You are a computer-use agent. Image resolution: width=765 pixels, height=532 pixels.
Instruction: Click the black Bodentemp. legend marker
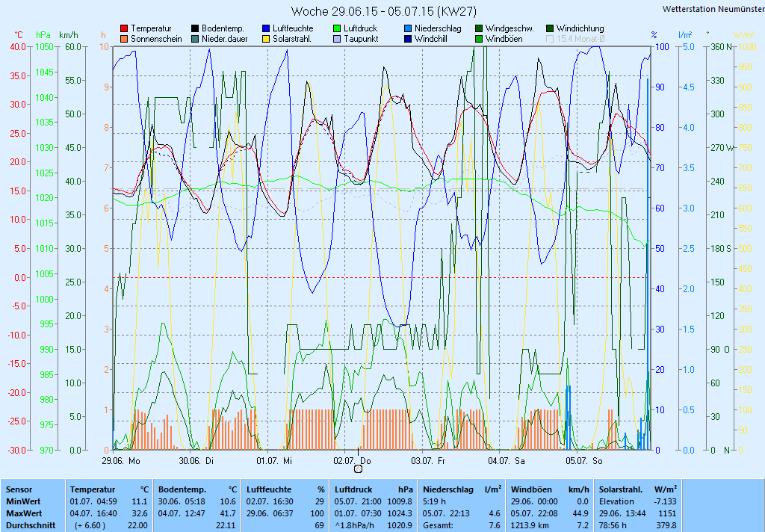(195, 28)
